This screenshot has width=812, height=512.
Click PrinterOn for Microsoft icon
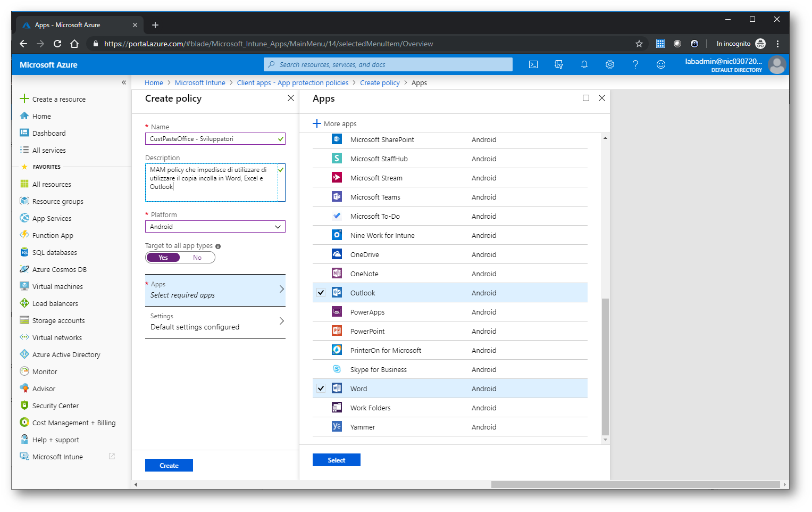337,350
